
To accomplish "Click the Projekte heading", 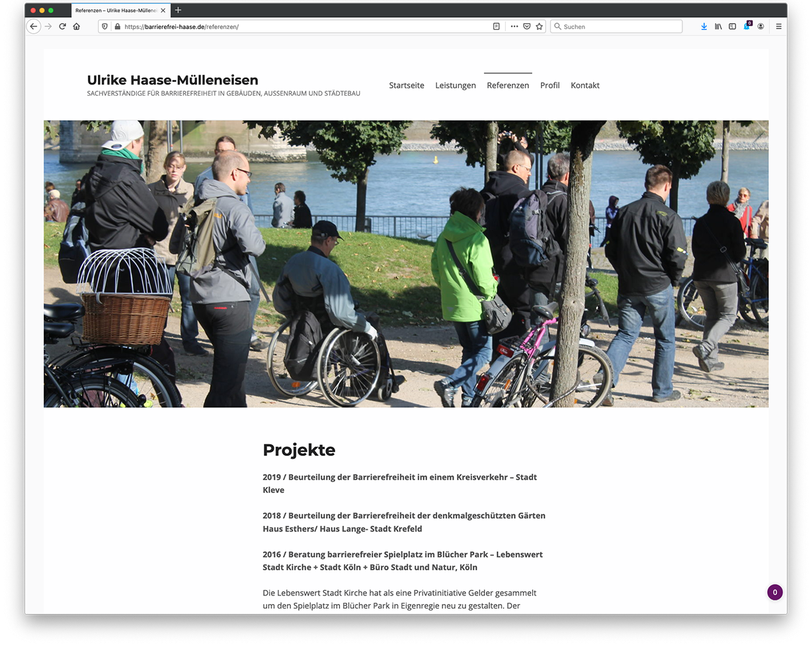I will pyautogui.click(x=299, y=450).
